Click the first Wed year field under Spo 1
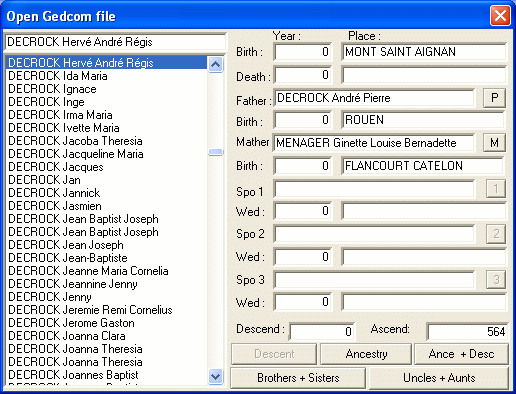516x394 pixels. point(303,211)
